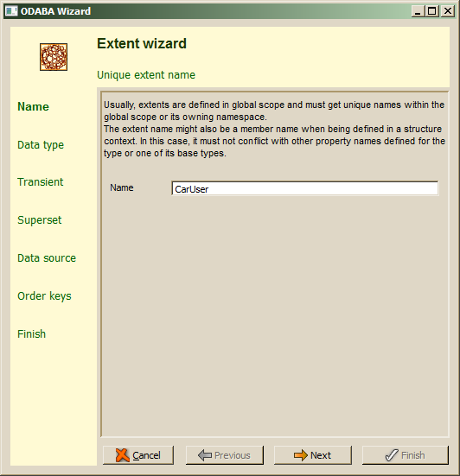Image resolution: width=460 pixels, height=476 pixels.
Task: Jump to the Superset step
Action: coord(40,220)
